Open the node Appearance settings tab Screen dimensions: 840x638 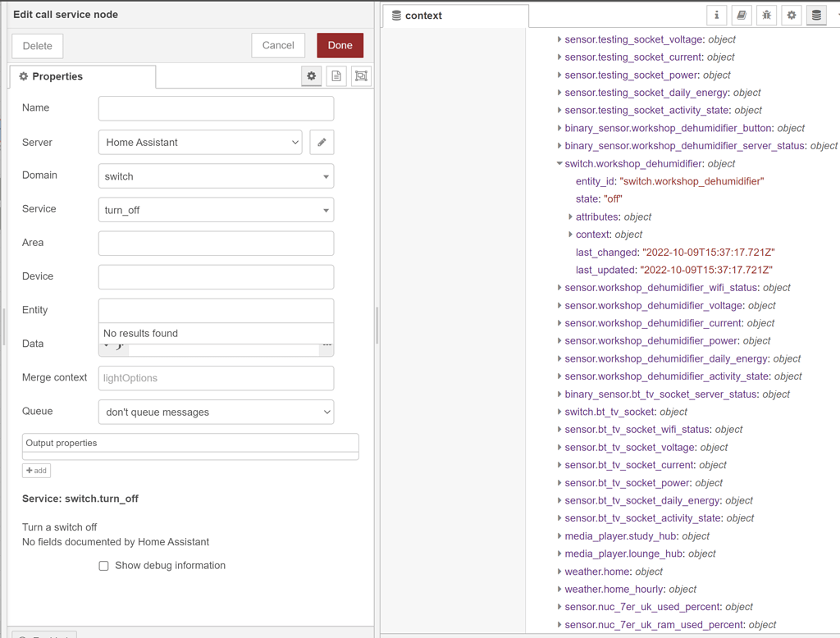(363, 75)
